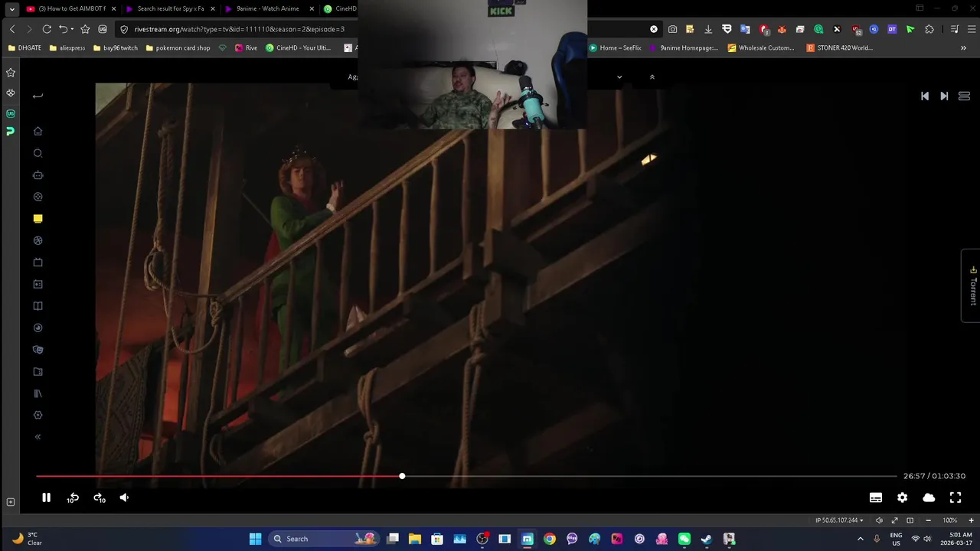Show hidden system tray icons
The image size is (980, 551).
coord(860,539)
